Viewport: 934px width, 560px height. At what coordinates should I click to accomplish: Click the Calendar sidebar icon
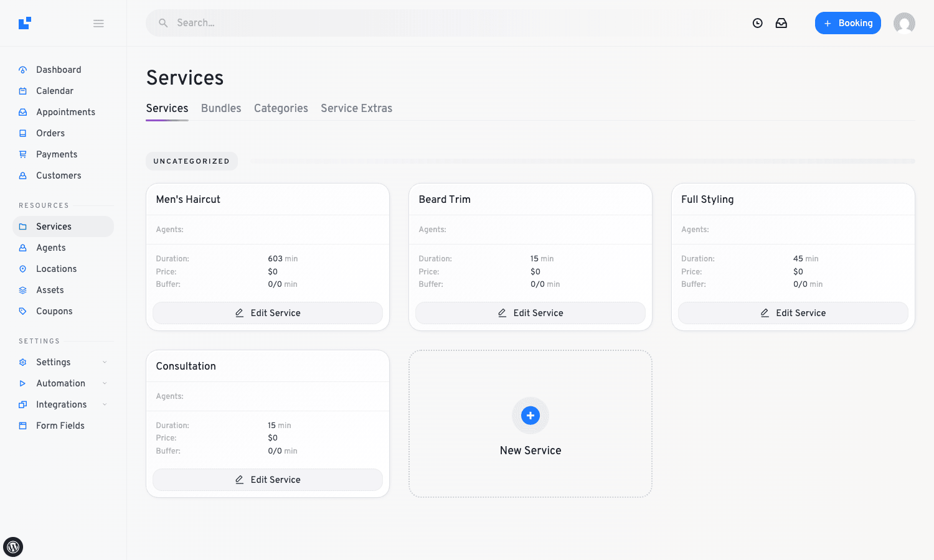23,91
